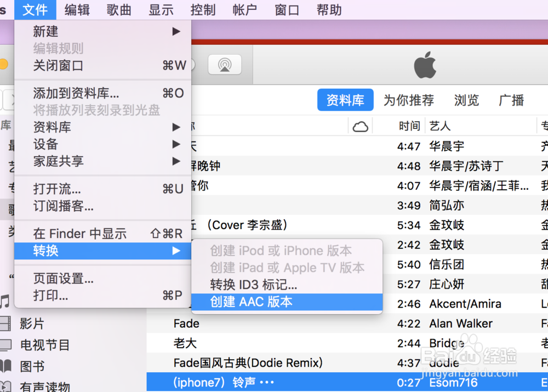Choose 添加到资料库… menu item
Image resolution: width=548 pixels, height=392 pixels.
103,93
